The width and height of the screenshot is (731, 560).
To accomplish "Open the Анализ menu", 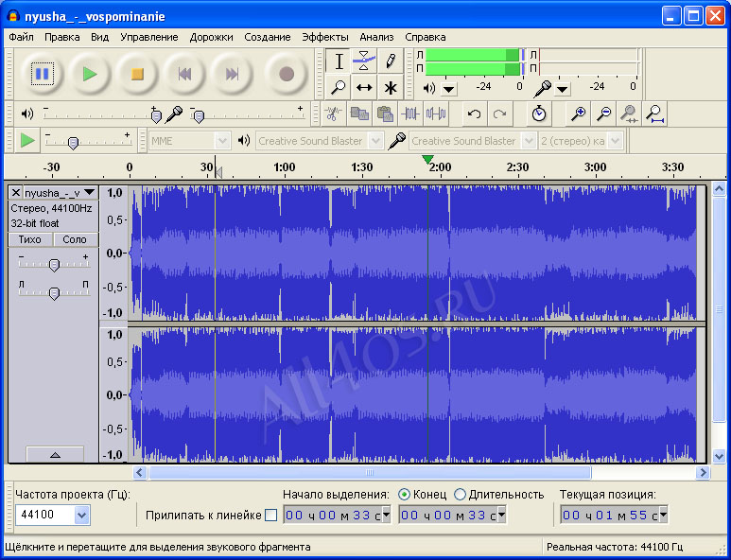I will (376, 37).
